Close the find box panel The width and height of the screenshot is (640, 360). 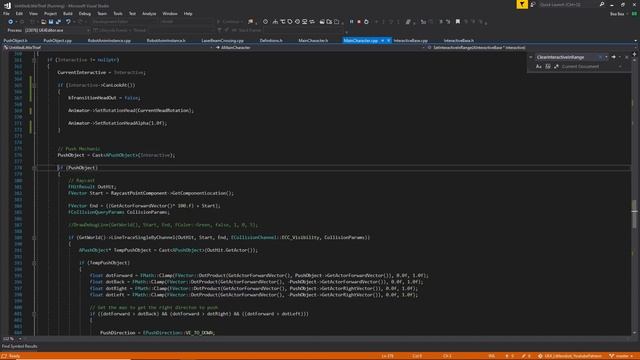click(627, 57)
